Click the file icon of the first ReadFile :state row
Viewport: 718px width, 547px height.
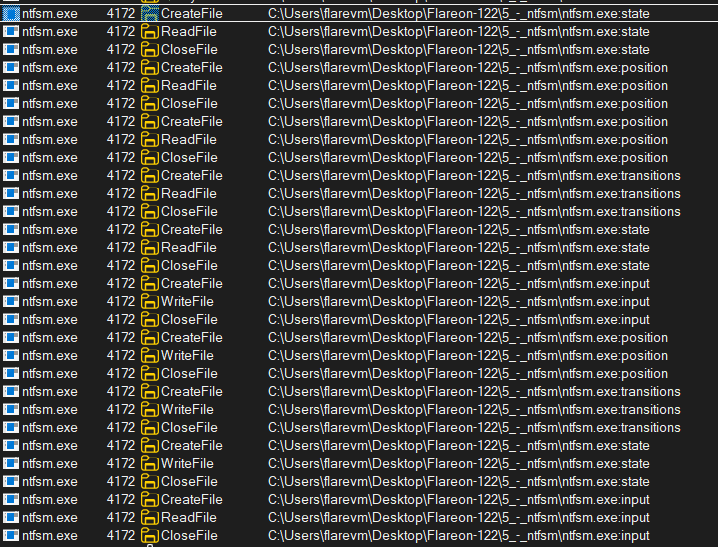pos(150,32)
